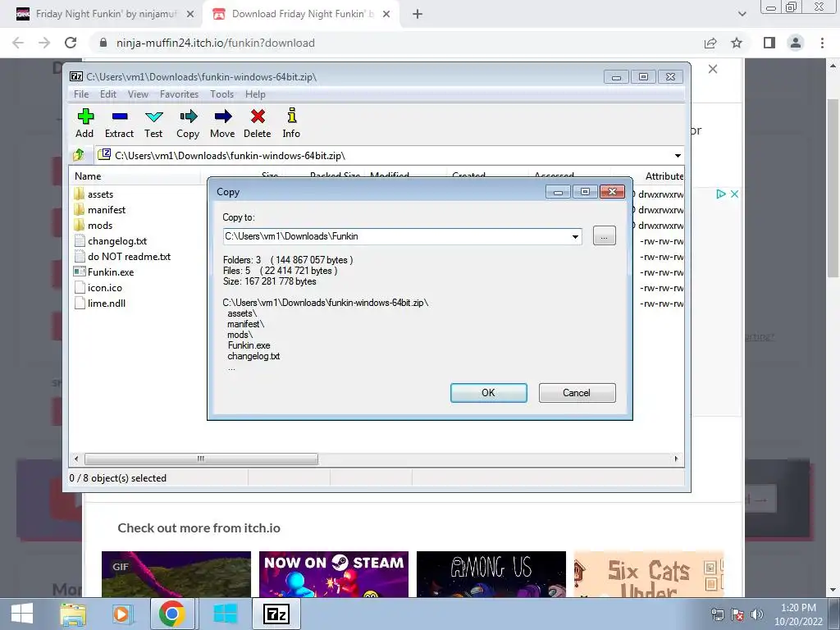Open the Chrome three-dot menu
The height and width of the screenshot is (630, 840).
pyautogui.click(x=822, y=43)
